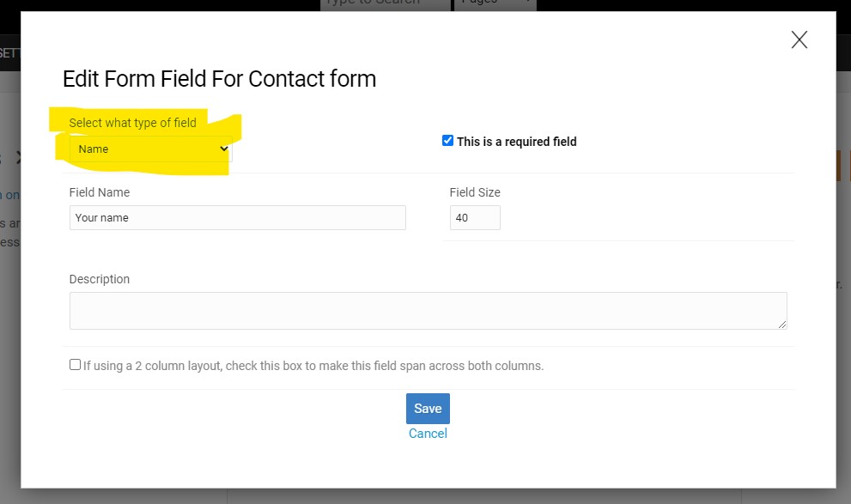851x504 pixels.
Task: Click the "Edit Form Field For Contact form" heading
Action: coord(219,79)
